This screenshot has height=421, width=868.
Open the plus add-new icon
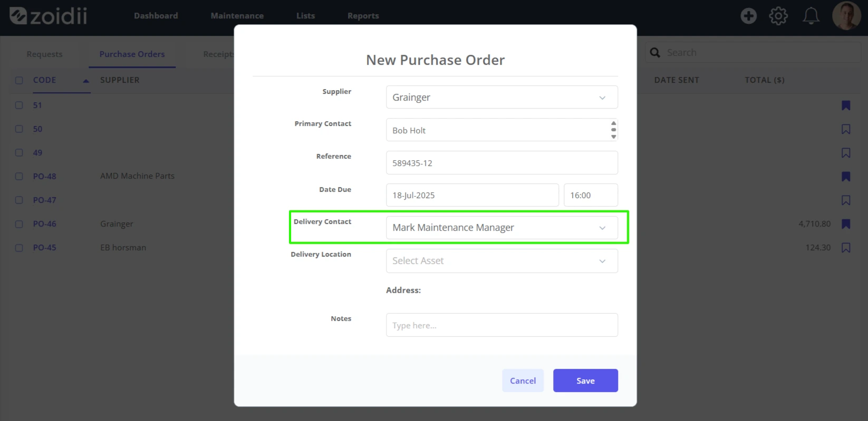tap(748, 16)
